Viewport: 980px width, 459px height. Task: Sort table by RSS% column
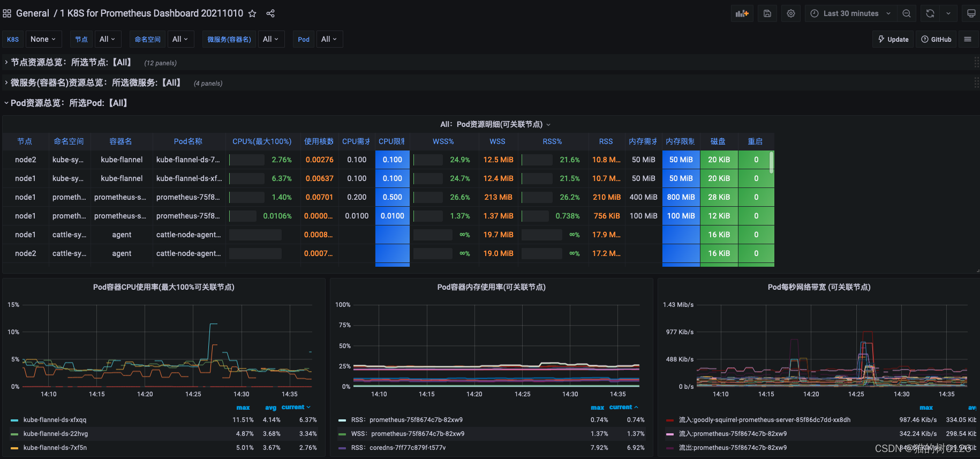click(552, 141)
